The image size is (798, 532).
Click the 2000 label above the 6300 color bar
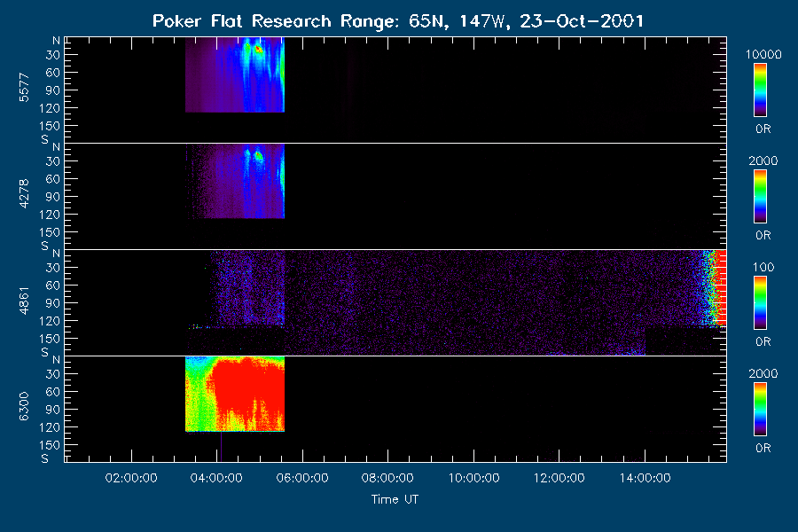pos(763,373)
